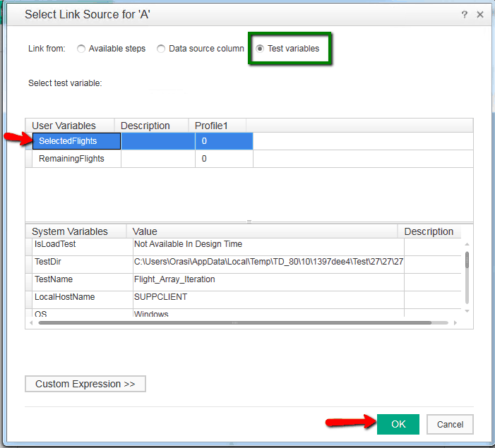Click the splitter grip between variable tables
This screenshot has height=448, width=495.
[x=249, y=222]
